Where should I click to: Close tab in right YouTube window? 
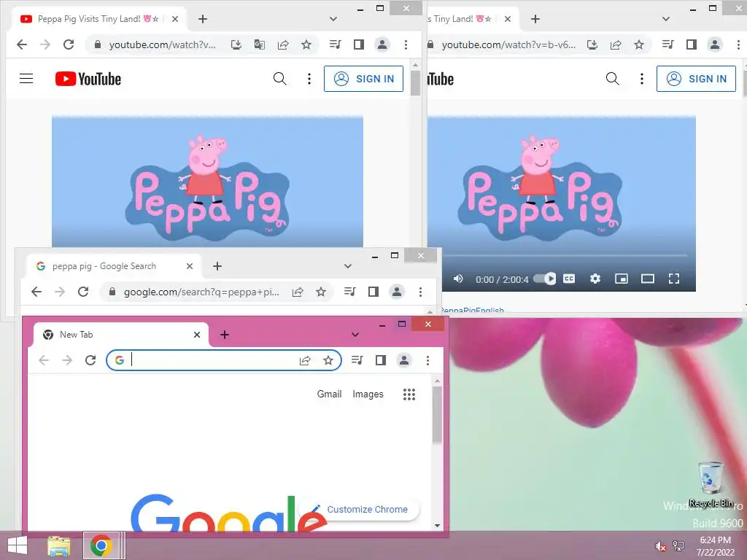(508, 19)
